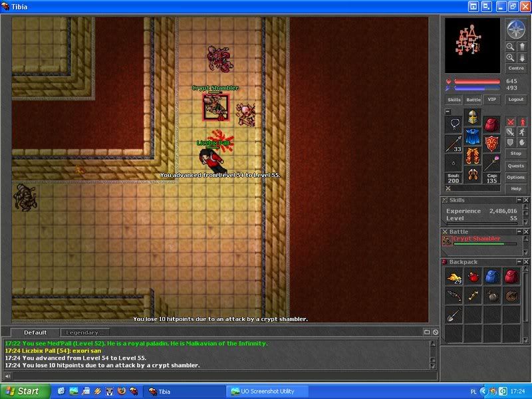
Task: Toggle secure mode hand icon
Action: (522, 142)
